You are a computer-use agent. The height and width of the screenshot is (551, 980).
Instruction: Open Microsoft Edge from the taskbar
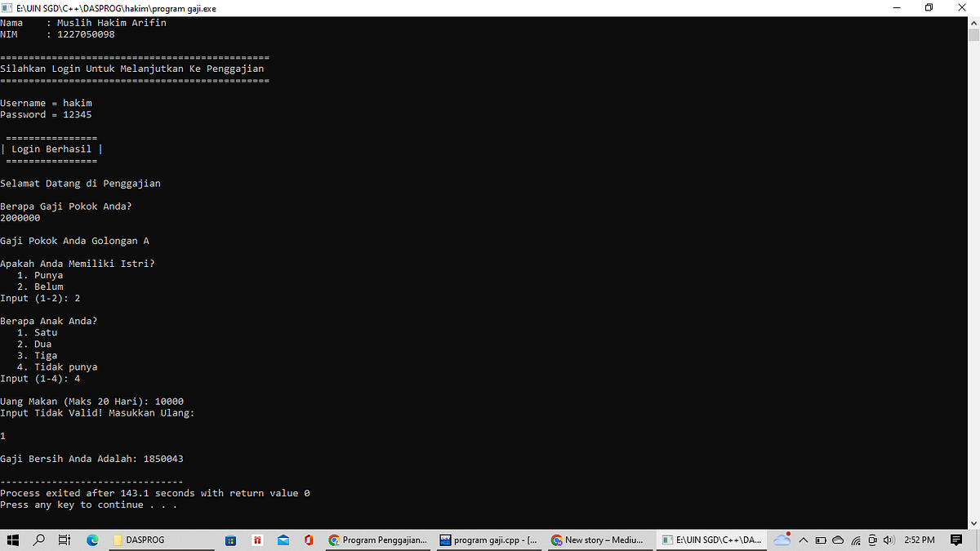point(91,540)
